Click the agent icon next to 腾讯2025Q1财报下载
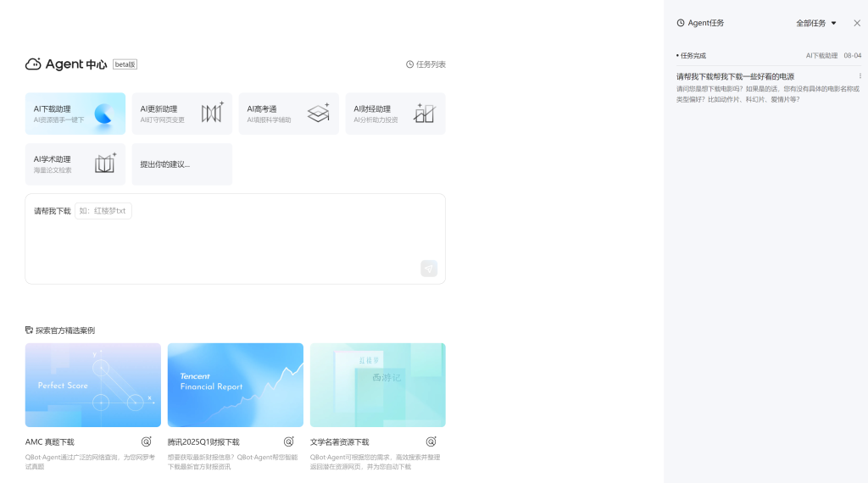The width and height of the screenshot is (868, 483). coord(289,441)
